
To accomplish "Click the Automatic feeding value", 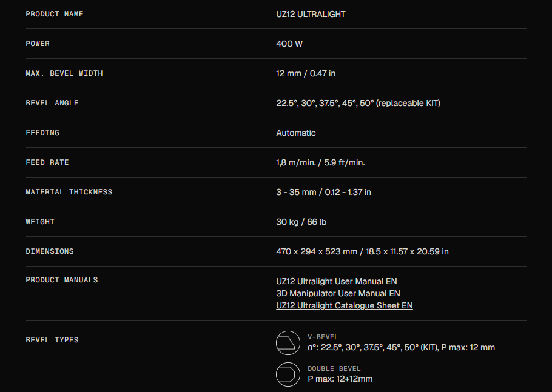I will point(296,133).
